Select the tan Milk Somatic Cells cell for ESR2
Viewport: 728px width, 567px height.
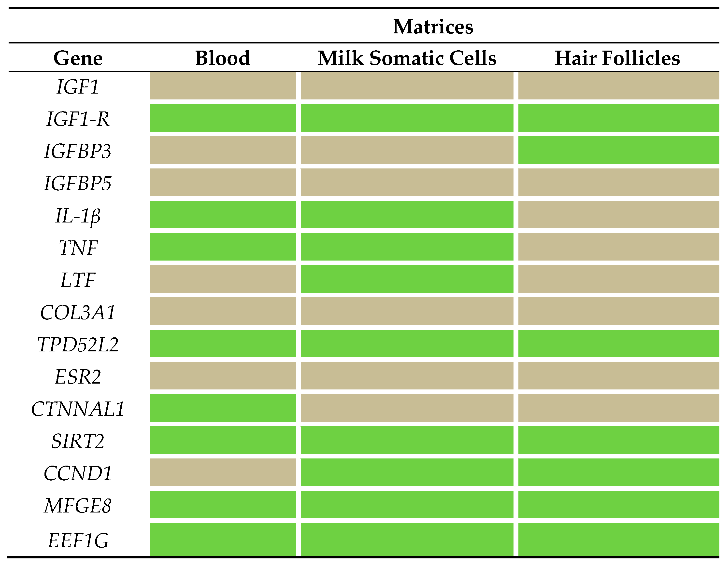(407, 376)
